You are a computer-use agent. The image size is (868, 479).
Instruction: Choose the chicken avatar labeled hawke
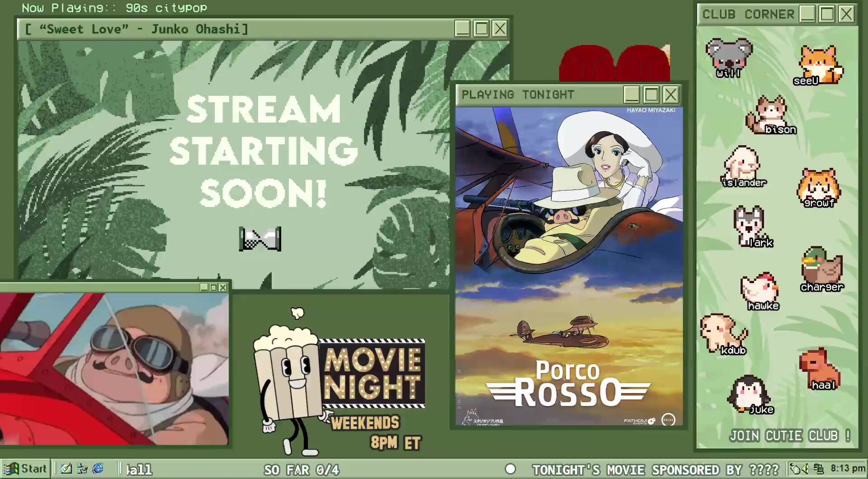click(761, 291)
